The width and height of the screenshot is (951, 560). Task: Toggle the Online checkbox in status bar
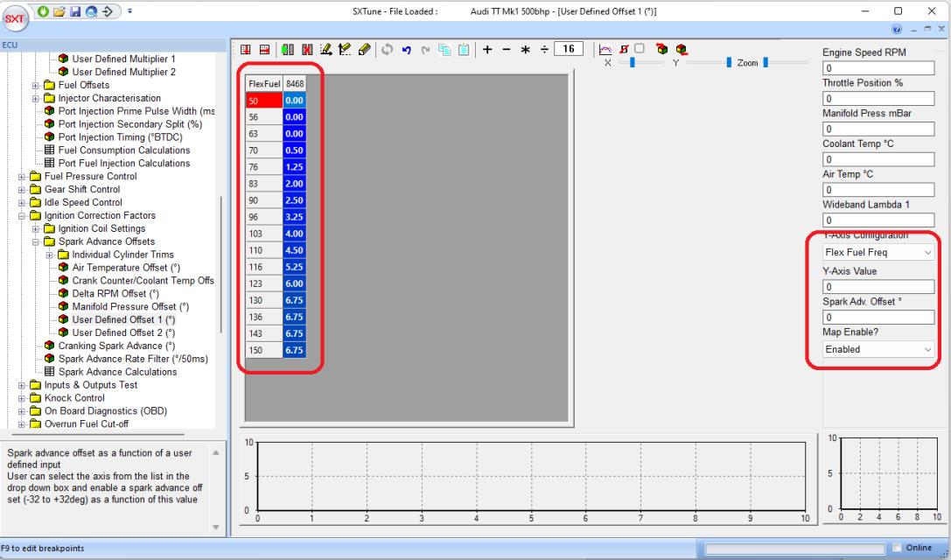coord(895,548)
